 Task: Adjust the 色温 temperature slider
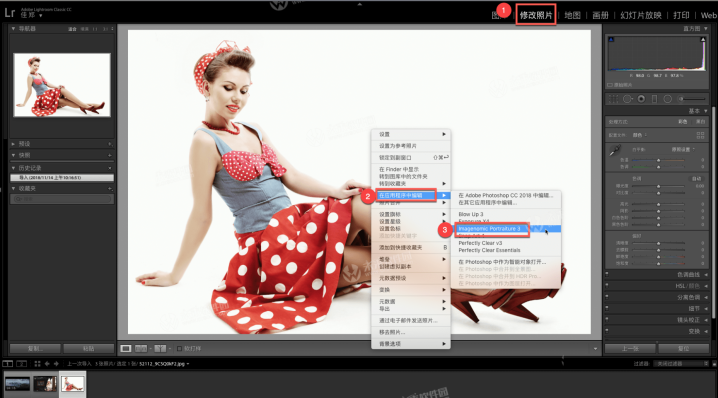(x=658, y=160)
